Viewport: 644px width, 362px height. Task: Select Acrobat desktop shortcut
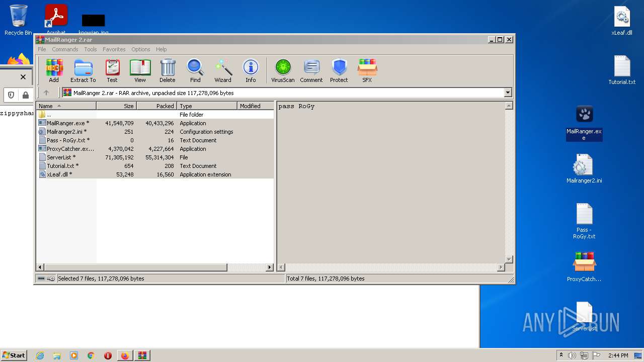[56, 20]
